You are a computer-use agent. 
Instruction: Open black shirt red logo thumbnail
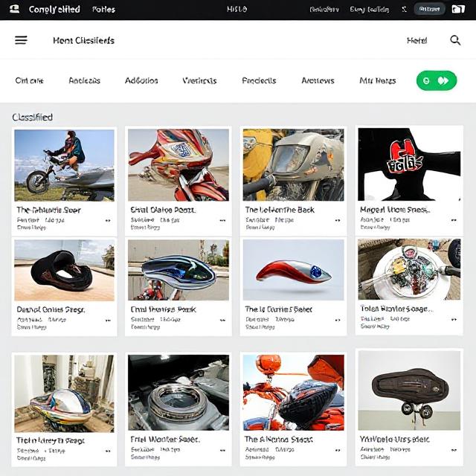(409, 164)
